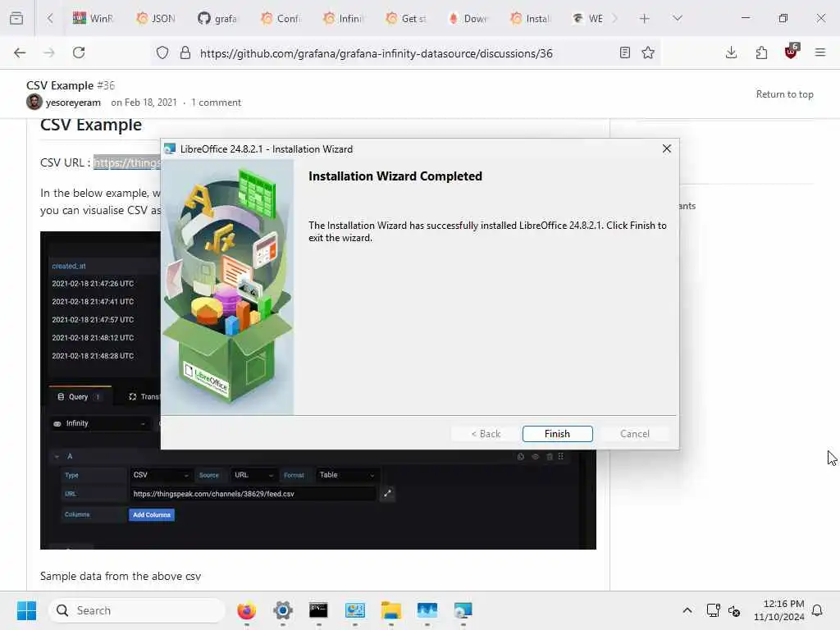Viewport: 840px width, 630px height.
Task: Open the clock showing 12:16 PM
Action: click(779, 610)
